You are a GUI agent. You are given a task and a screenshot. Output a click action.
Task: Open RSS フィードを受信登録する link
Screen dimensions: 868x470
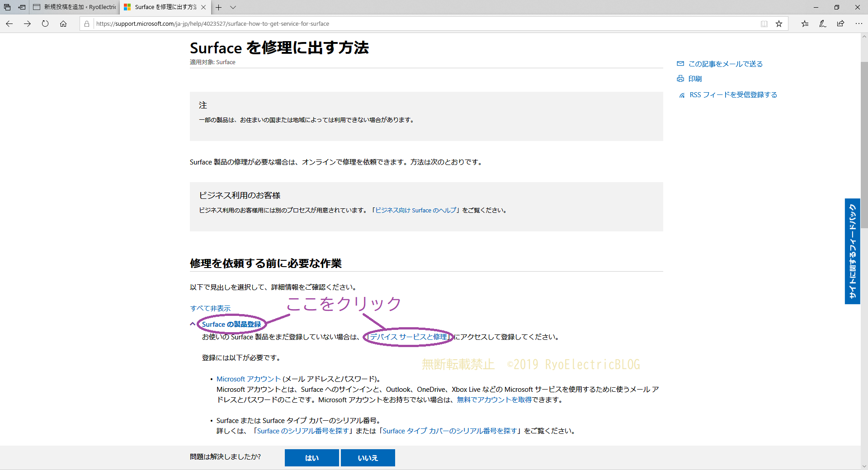733,95
